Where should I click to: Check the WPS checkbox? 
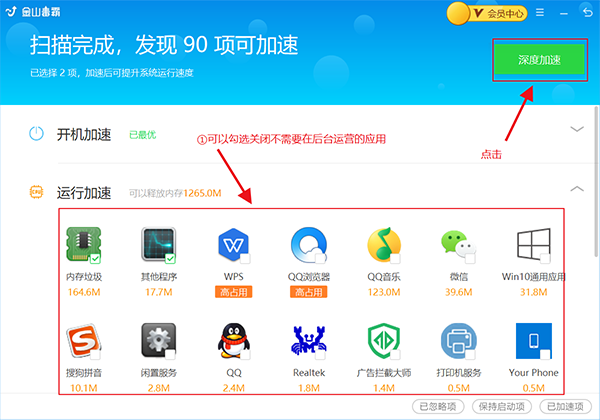pos(245,259)
